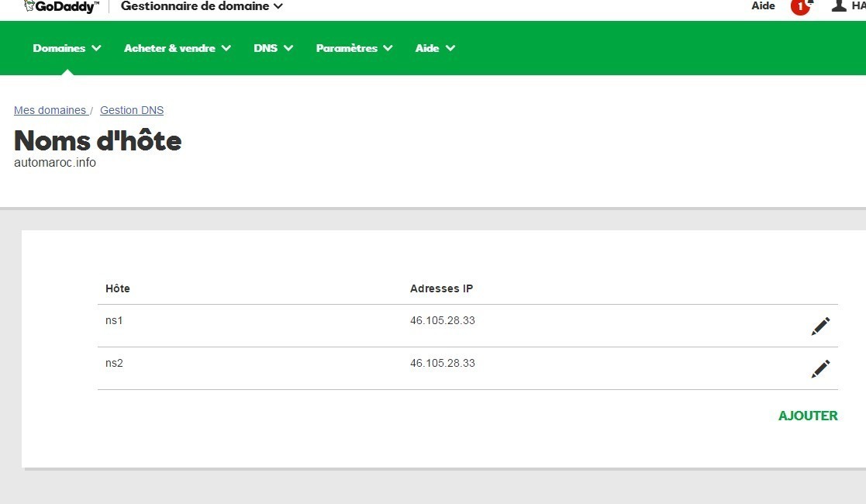Select the ns2 host name cell

(x=114, y=363)
